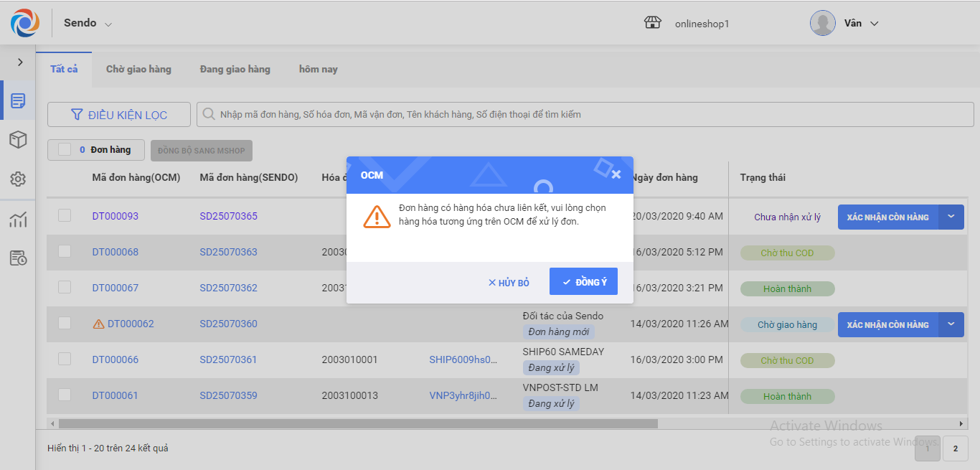Toggle the select-all Đơn hàng checkbox

(x=65, y=149)
